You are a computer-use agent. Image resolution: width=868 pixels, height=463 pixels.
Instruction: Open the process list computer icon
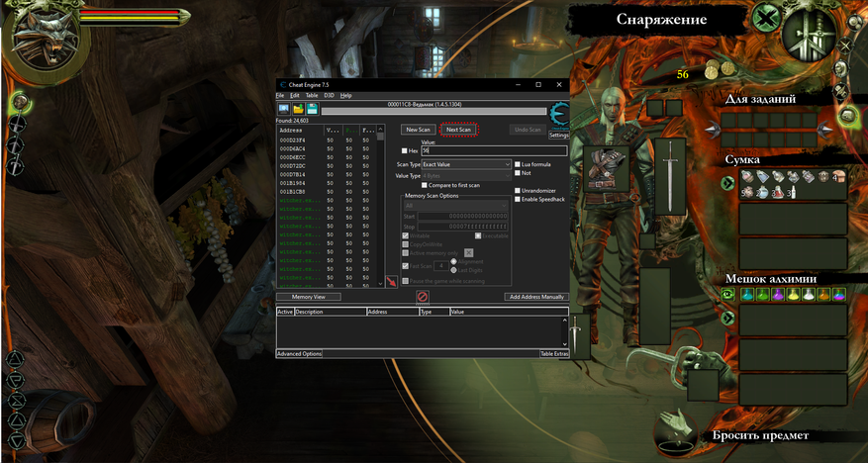coord(283,109)
